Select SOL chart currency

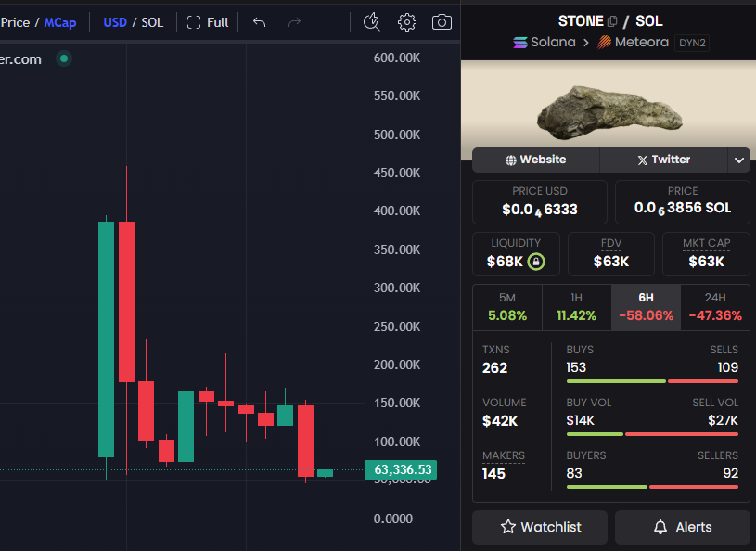coord(152,22)
